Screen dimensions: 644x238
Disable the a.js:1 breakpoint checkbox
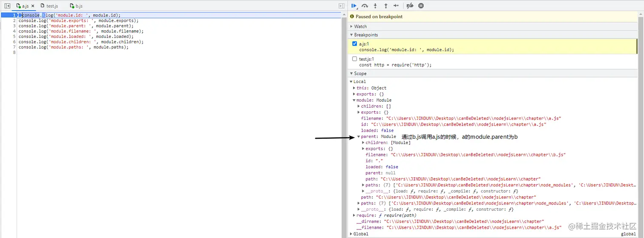click(x=355, y=43)
